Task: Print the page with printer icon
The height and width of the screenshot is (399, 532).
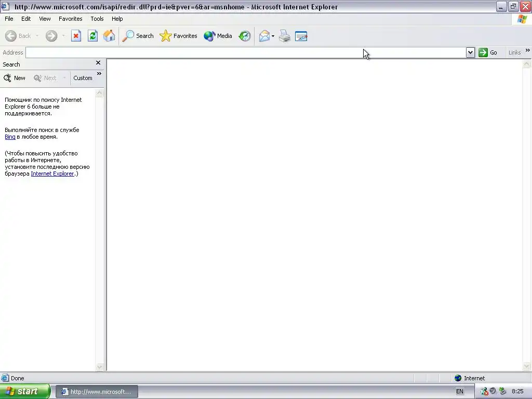Action: coord(285,36)
